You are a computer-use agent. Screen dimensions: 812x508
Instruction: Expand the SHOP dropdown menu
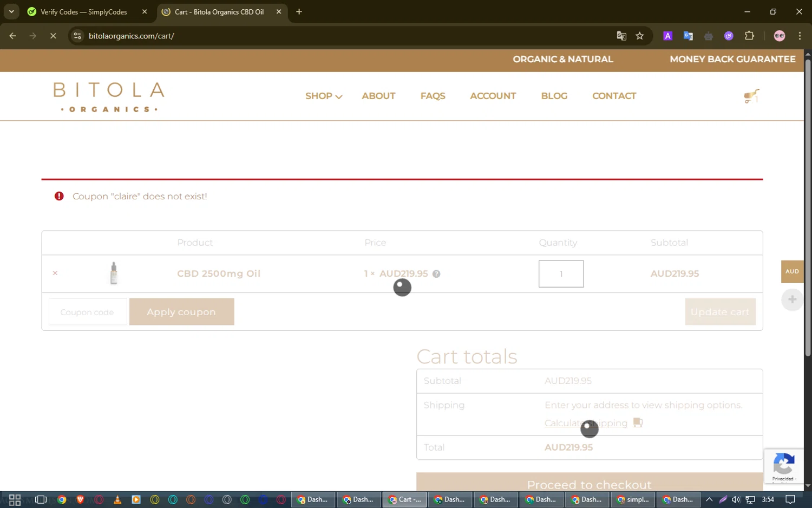324,96
